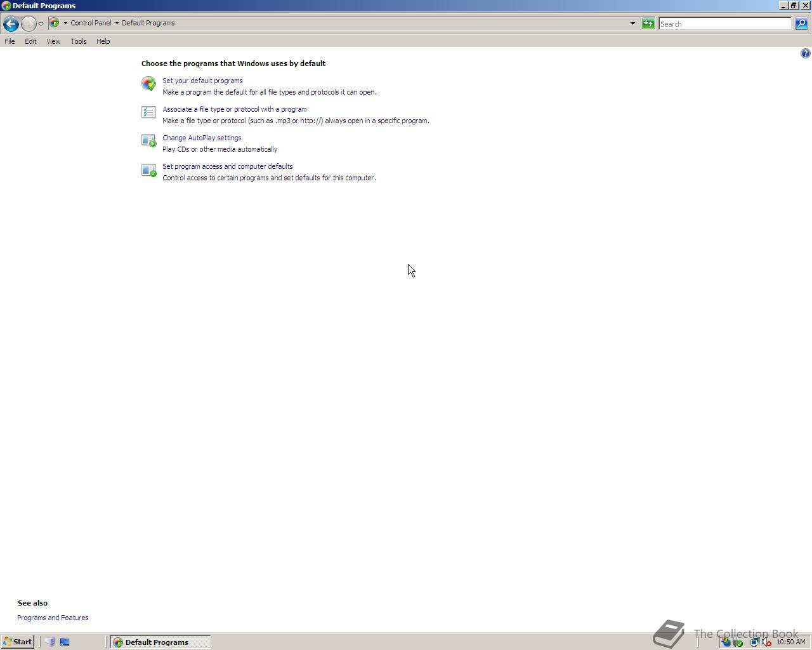Click the Back navigation arrow button

point(11,24)
